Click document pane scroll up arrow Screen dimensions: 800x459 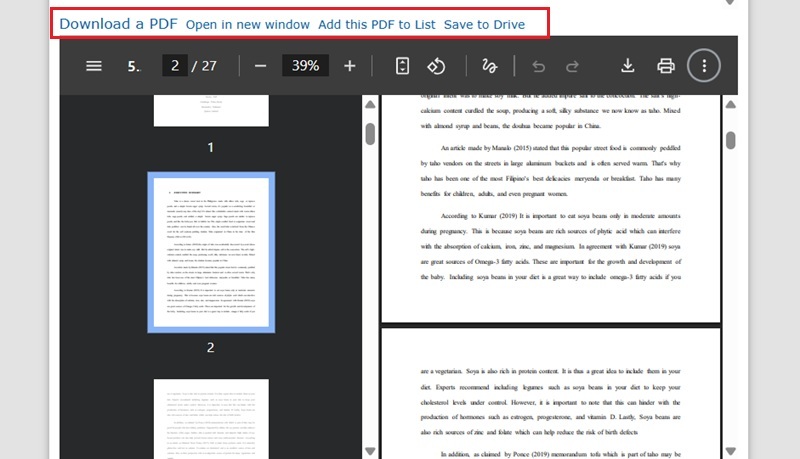(x=731, y=105)
